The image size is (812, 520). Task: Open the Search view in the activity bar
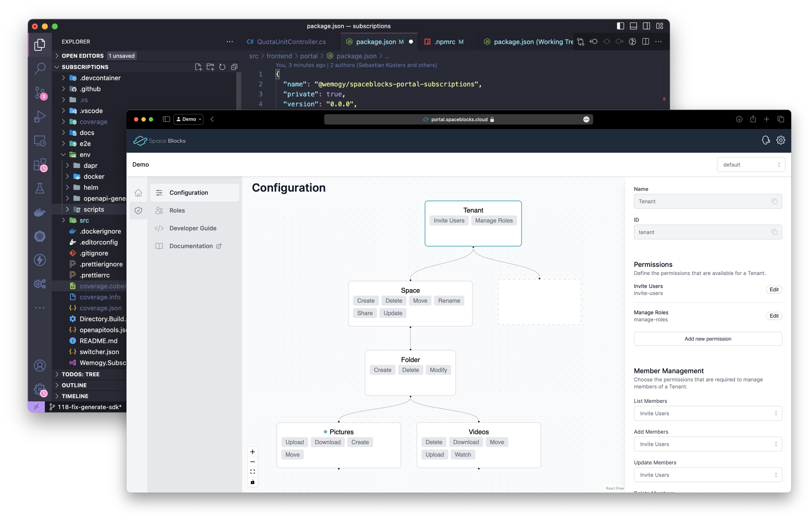pyautogui.click(x=40, y=69)
